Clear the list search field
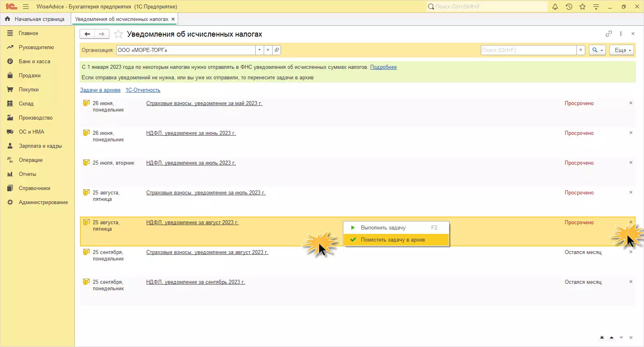The height and width of the screenshot is (347, 644). [x=580, y=50]
